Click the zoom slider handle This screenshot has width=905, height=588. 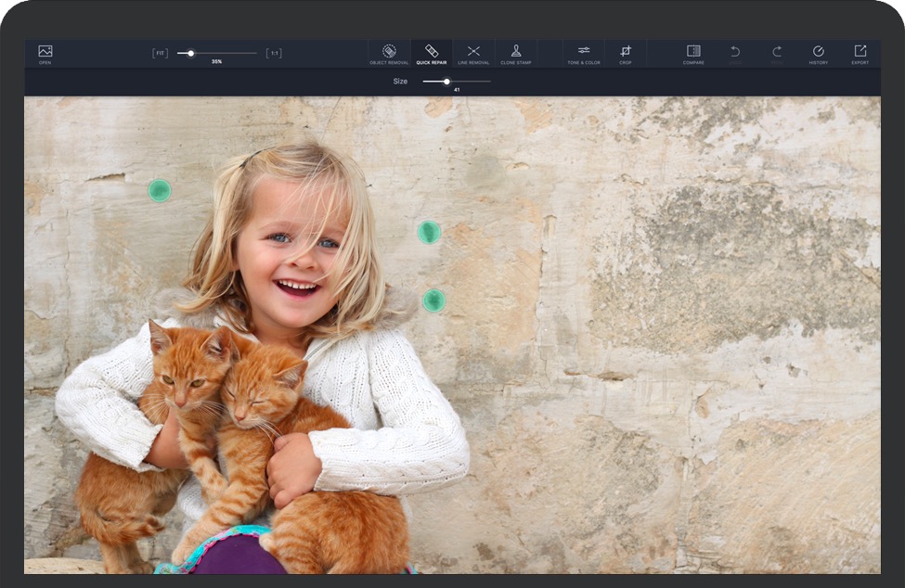click(191, 53)
